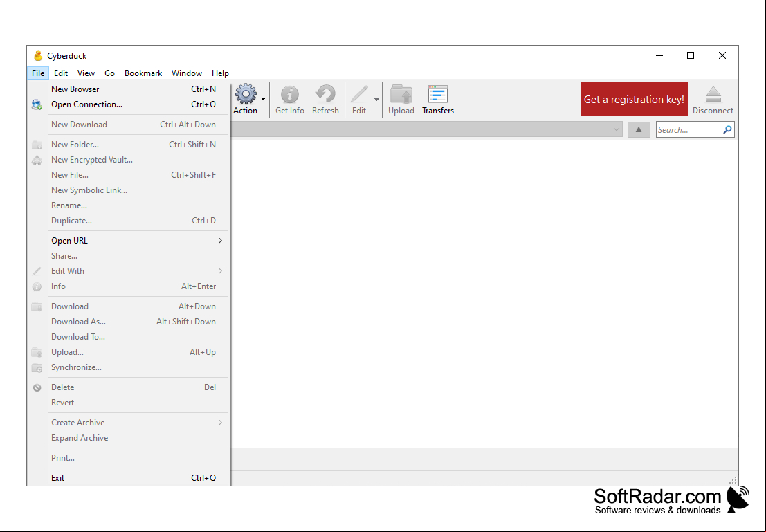Screen dimensions: 766x532
Task: Click the New Encrypted Vault icon
Action: [37, 160]
